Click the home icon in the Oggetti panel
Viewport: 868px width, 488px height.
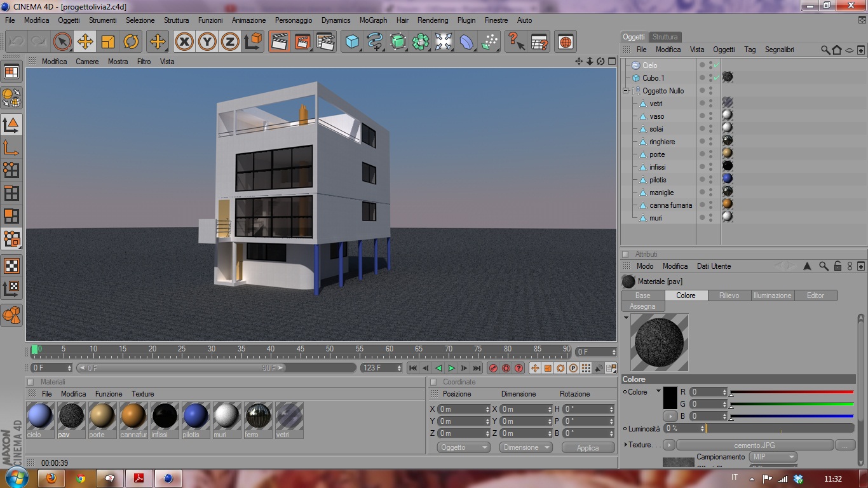(x=837, y=50)
